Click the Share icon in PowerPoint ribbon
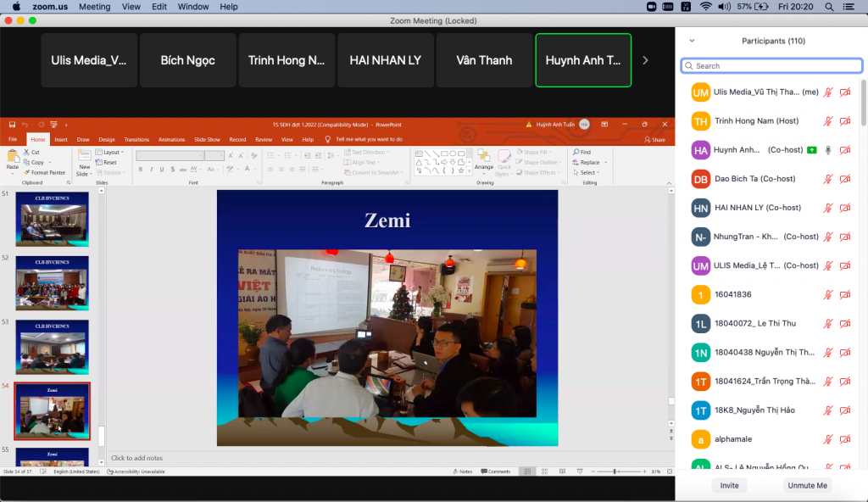This screenshot has width=868, height=502. [x=654, y=139]
